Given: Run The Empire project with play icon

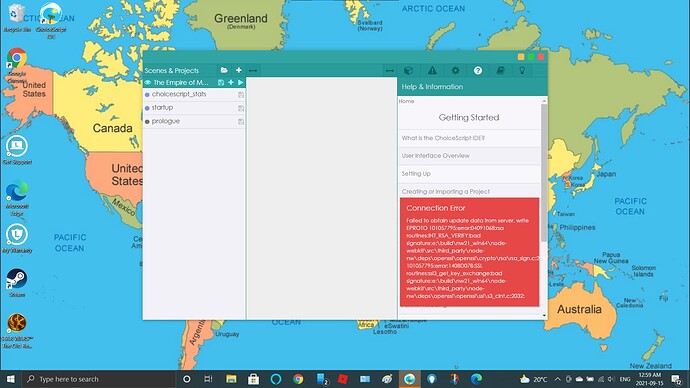Looking at the screenshot, I should tap(241, 82).
